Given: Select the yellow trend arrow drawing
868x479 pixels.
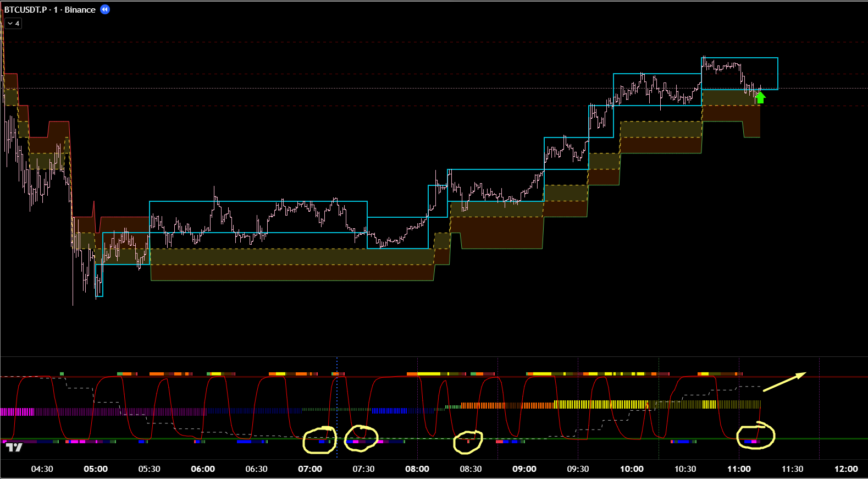Looking at the screenshot, I should click(x=784, y=382).
